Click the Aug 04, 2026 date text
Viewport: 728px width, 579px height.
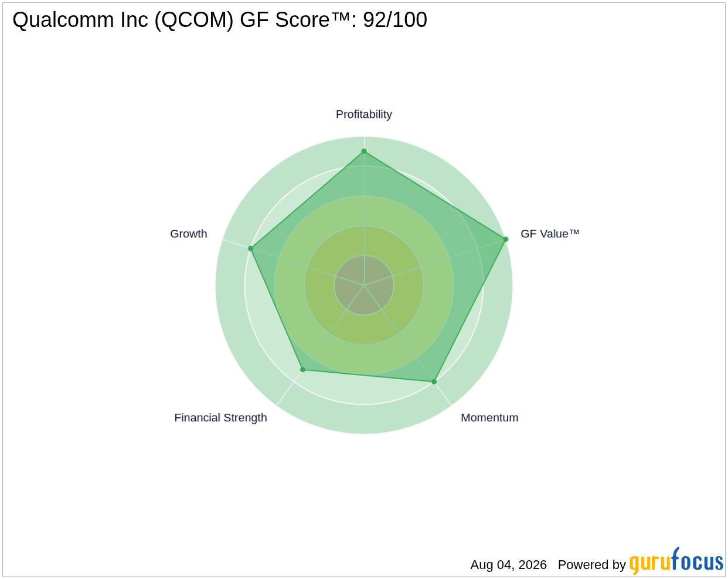point(509,565)
